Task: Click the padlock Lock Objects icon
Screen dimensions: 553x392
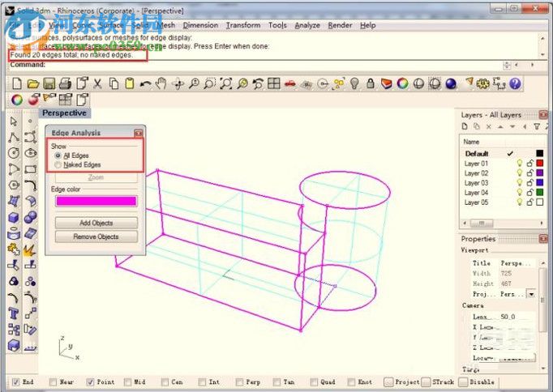Action: click(x=371, y=83)
